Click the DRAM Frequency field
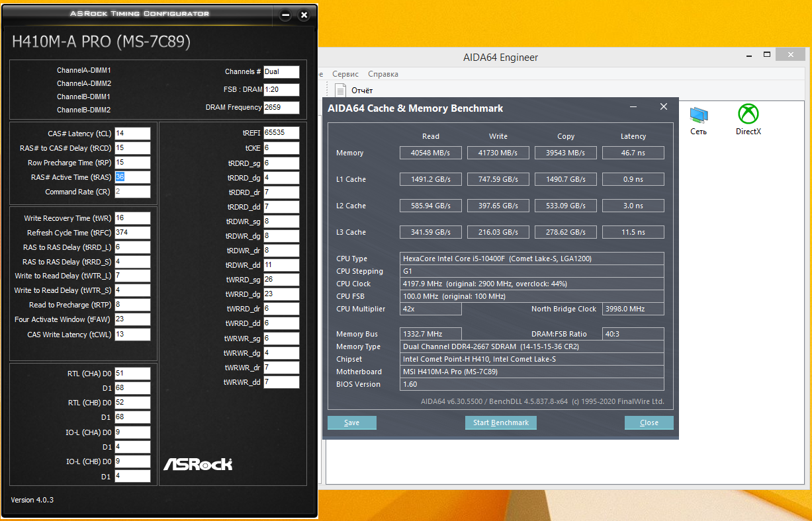Screen dimensions: 812x521 coord(281,108)
